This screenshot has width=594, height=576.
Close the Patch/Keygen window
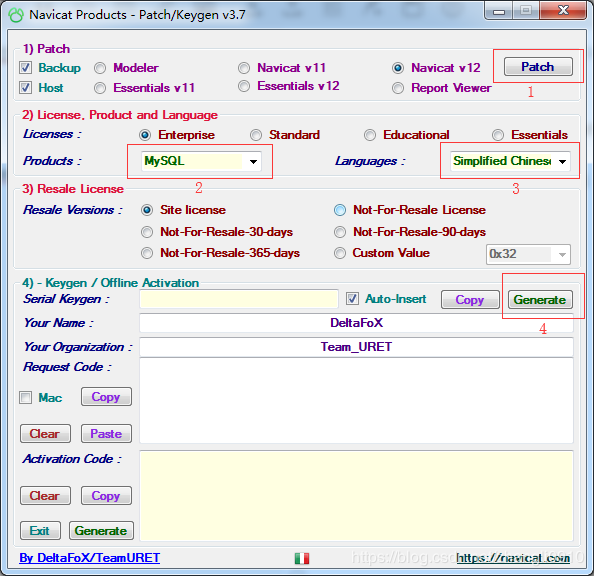(563, 10)
